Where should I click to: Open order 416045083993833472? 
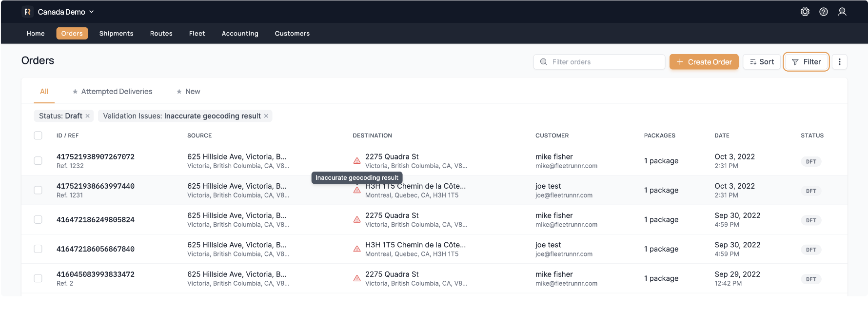(96, 274)
